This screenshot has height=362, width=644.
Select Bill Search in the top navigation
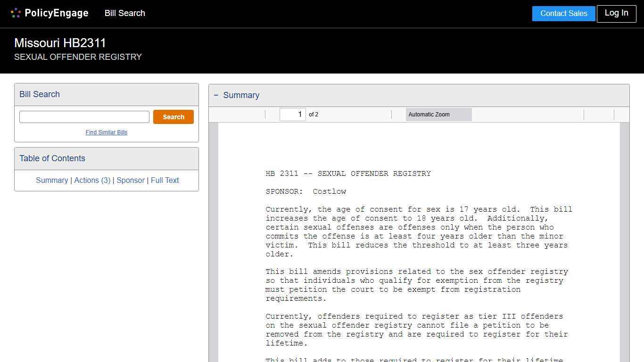(124, 13)
